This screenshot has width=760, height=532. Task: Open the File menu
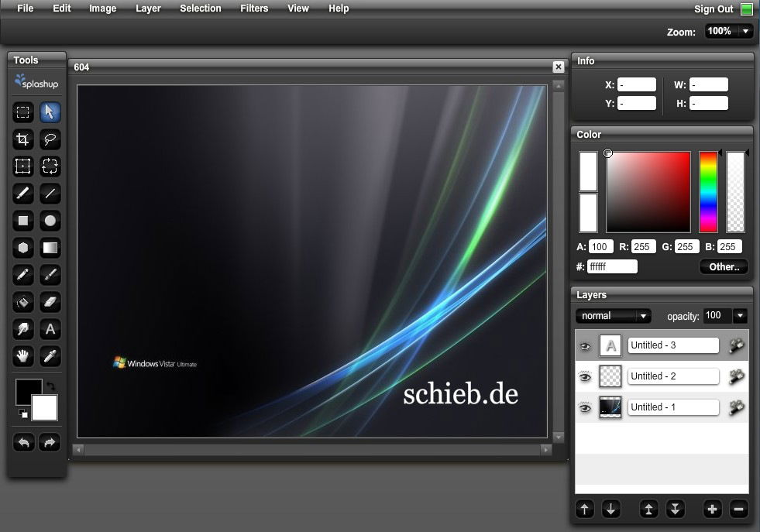[26, 9]
